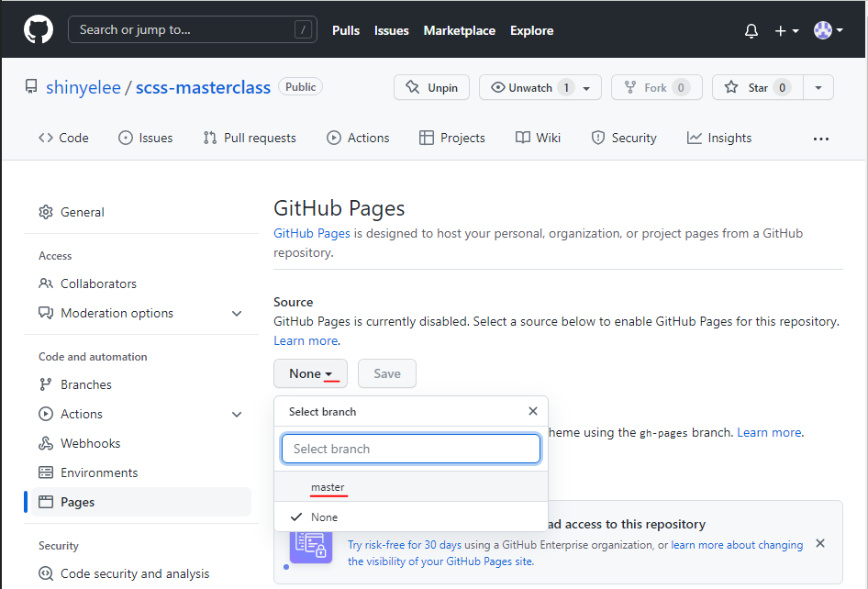Open scss-masterclass repository link
The image size is (868, 589).
203,87
